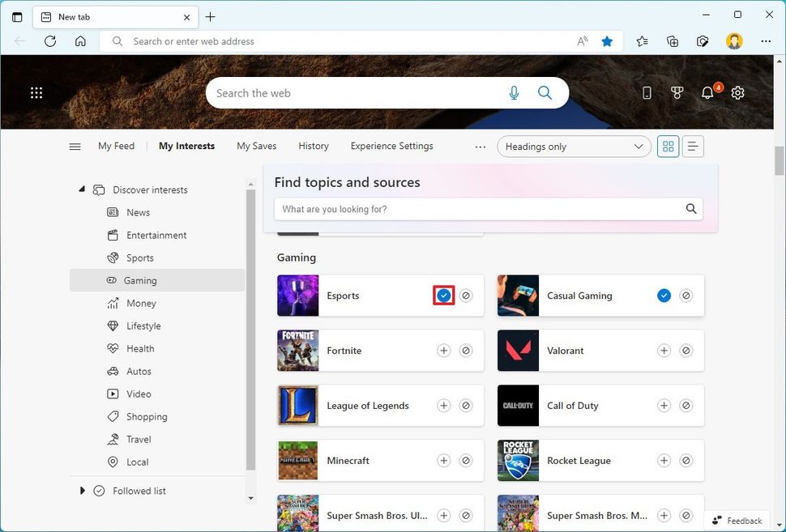Open the Microsoft apps grid launcher
Viewport: 786px width, 532px height.
click(x=36, y=92)
